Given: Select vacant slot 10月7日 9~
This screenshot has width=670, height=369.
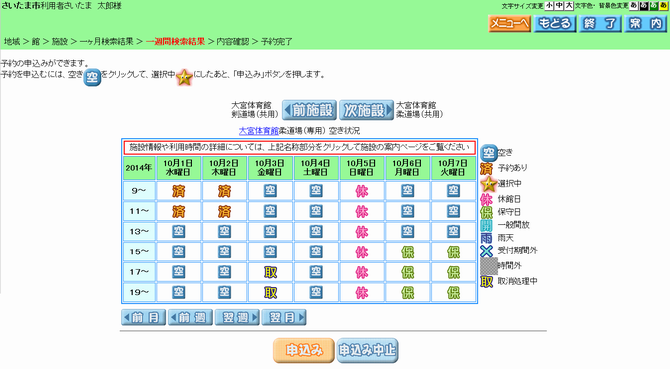Looking at the screenshot, I should tap(453, 190).
